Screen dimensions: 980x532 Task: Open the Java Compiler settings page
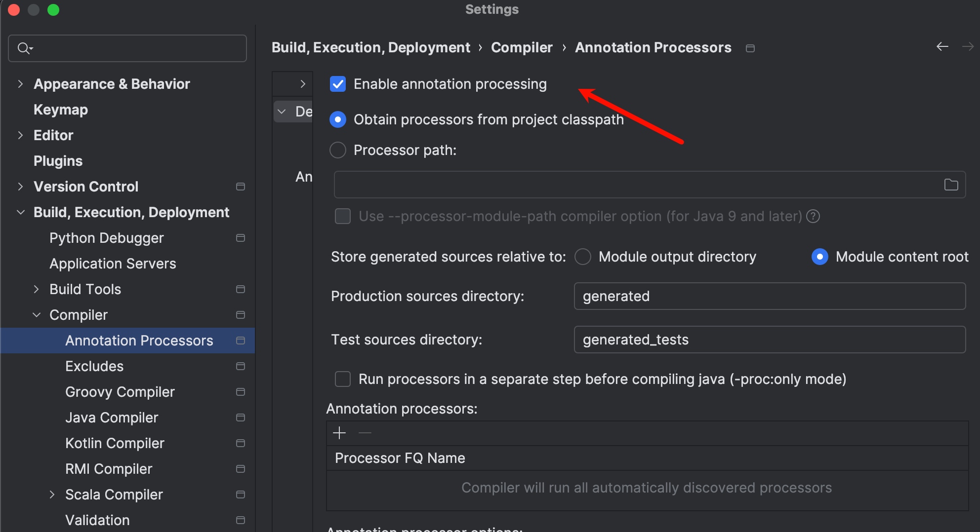112,418
